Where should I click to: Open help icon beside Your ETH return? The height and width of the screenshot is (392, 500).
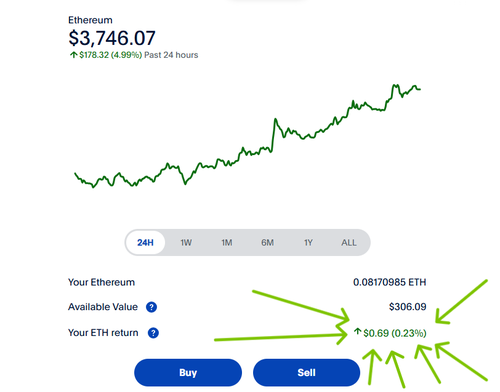point(153,333)
